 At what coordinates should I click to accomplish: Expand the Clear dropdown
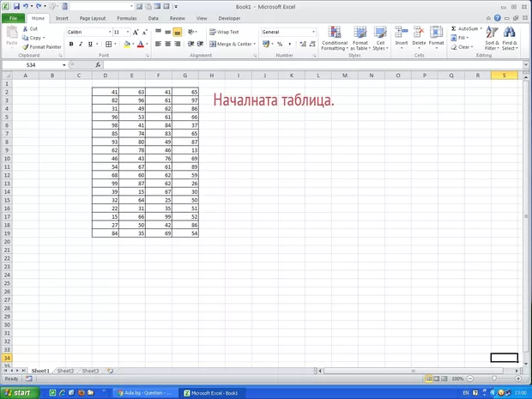pyautogui.click(x=472, y=47)
